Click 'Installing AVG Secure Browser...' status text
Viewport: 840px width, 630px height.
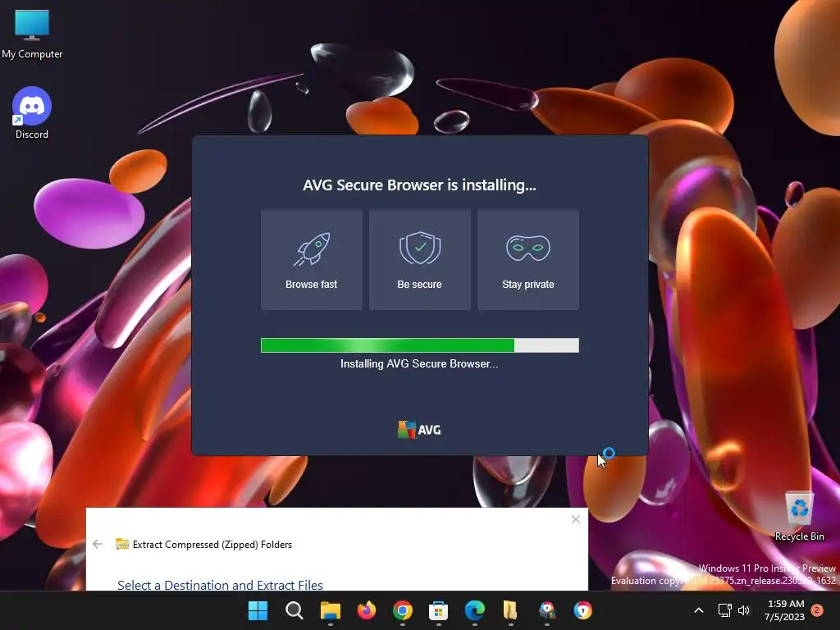tap(419, 363)
